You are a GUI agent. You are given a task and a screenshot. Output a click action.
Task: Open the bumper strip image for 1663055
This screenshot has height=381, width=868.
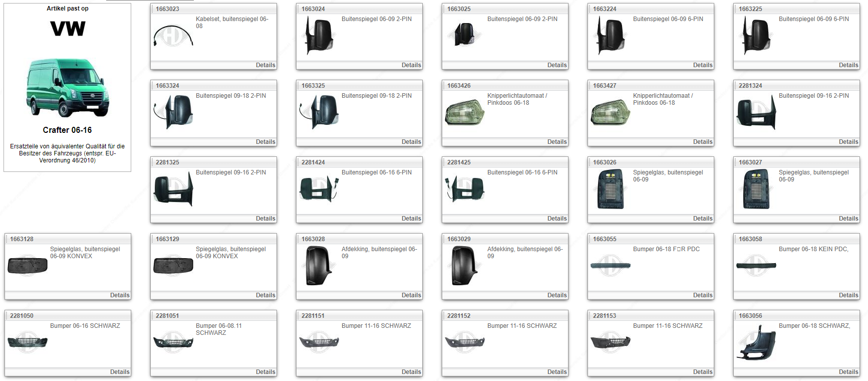pyautogui.click(x=610, y=265)
